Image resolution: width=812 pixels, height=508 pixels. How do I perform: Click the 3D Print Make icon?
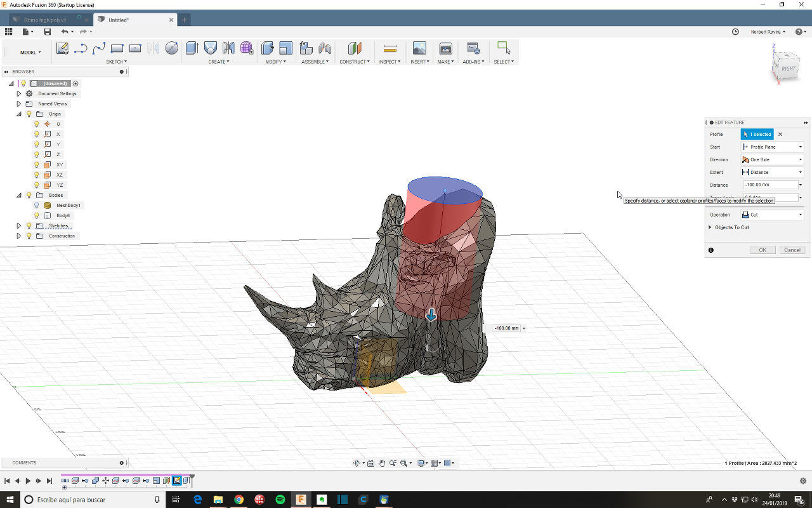tap(445, 48)
